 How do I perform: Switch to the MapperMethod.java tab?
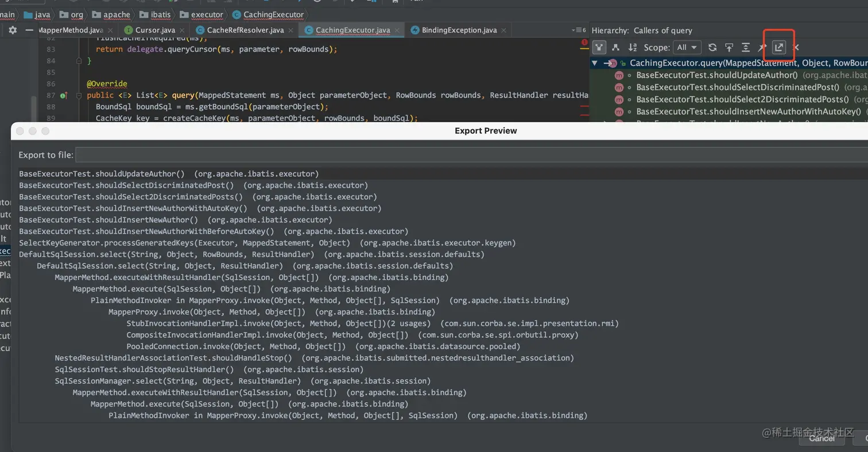pos(71,30)
